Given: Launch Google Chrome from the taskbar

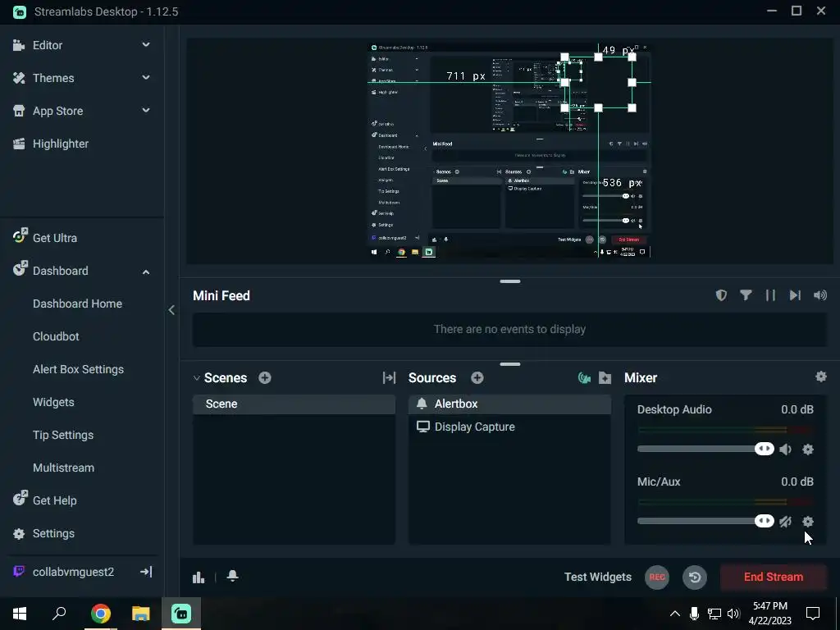Looking at the screenshot, I should (100, 614).
